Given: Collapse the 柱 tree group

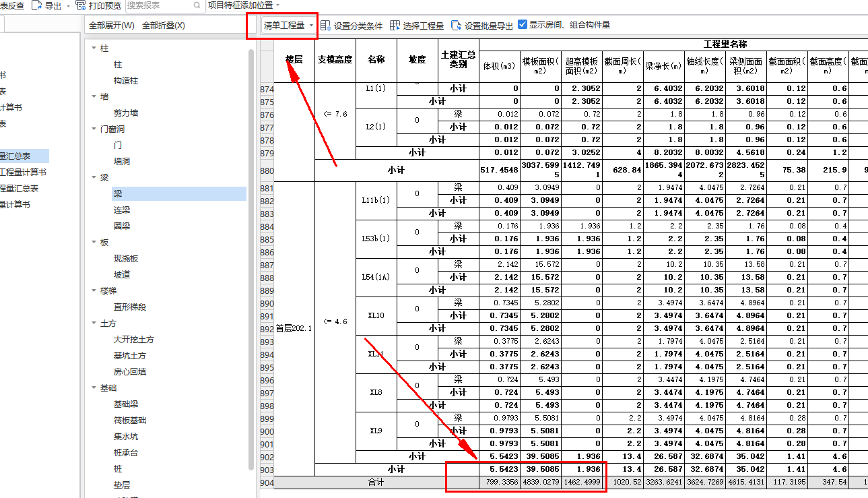Looking at the screenshot, I should 94,49.
